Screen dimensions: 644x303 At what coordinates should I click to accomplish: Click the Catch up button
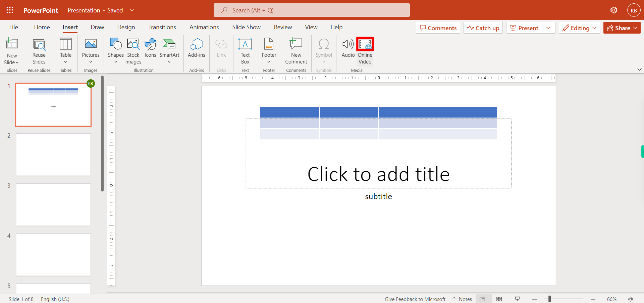click(483, 28)
